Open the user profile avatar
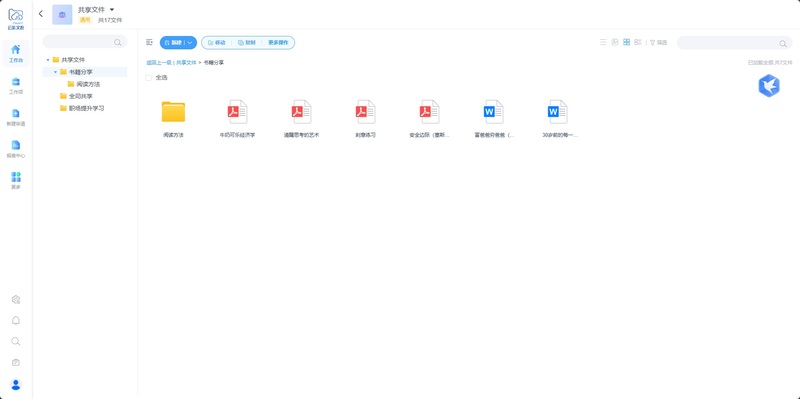Viewport: 800px width, 399px height. click(16, 385)
